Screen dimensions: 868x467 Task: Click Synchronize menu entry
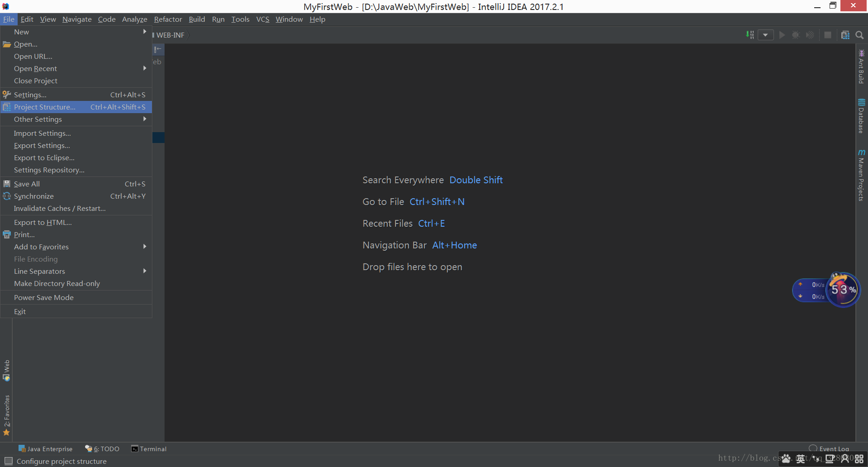coord(76,196)
